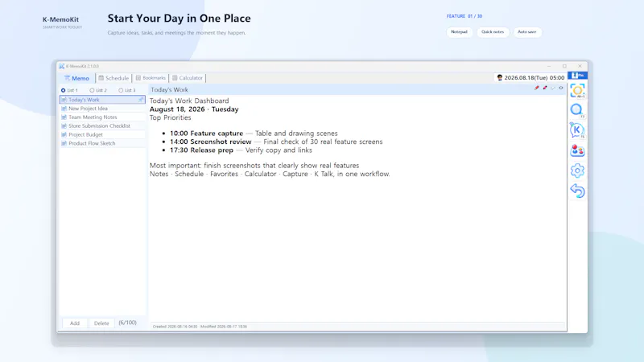This screenshot has height=362, width=644.
Task: Click the Schedule tab calendar icon
Action: pos(101,78)
